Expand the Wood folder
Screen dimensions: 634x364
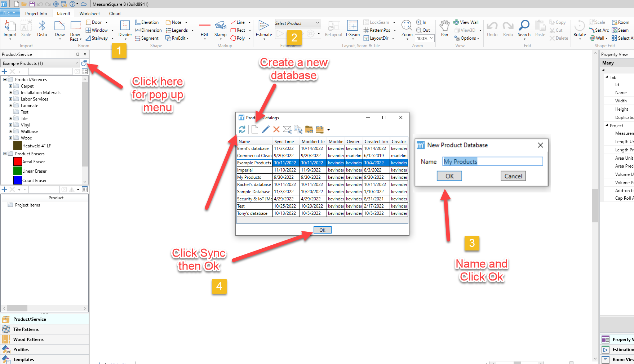pyautogui.click(x=10, y=138)
